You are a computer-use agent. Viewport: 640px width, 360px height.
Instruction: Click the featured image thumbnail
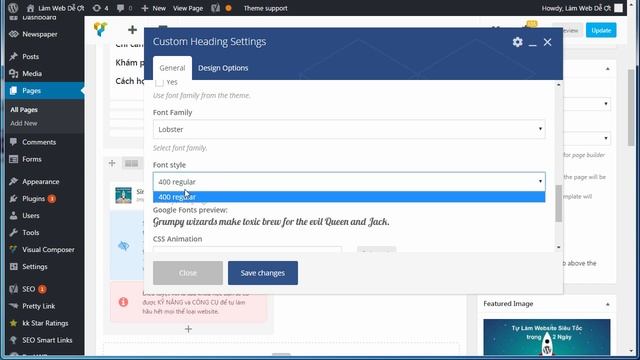pyautogui.click(x=547, y=337)
